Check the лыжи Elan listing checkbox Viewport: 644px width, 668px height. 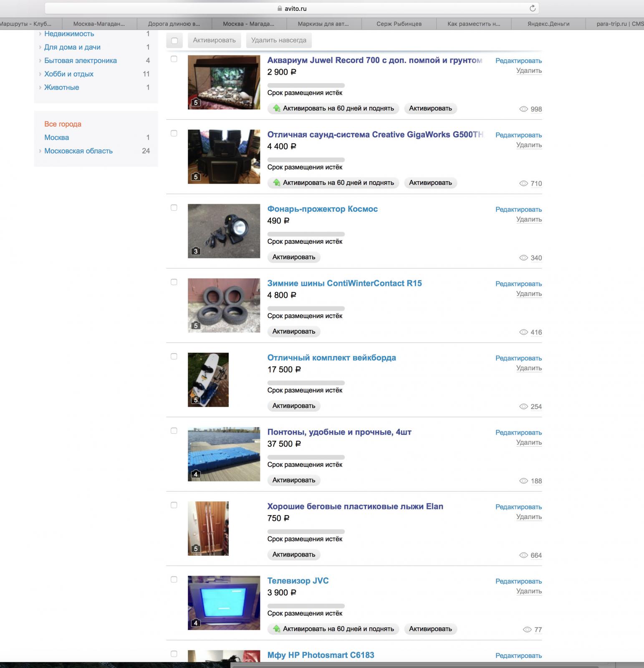174,505
